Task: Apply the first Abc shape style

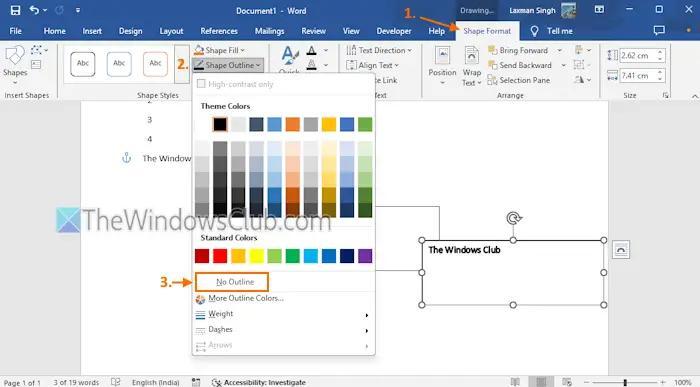Action: [x=83, y=64]
